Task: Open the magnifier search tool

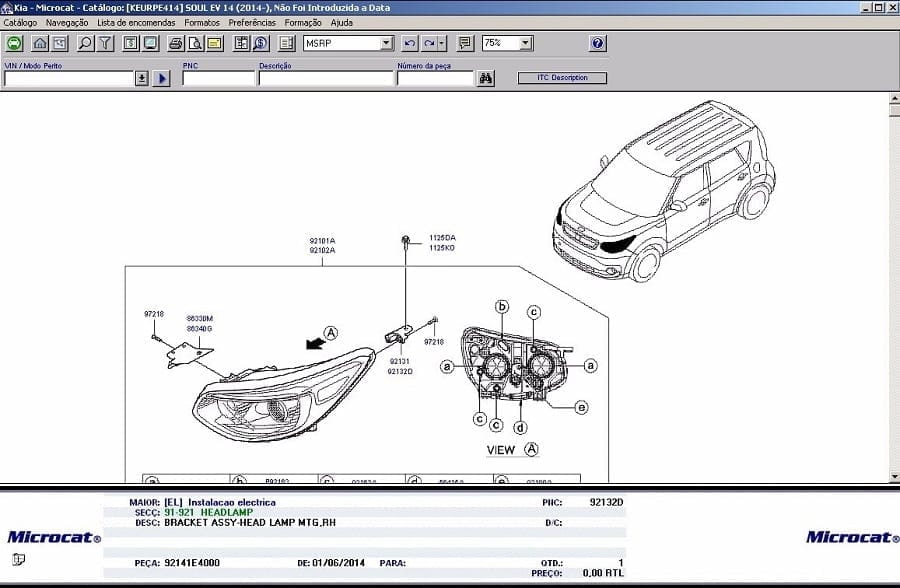Action: pyautogui.click(x=85, y=43)
